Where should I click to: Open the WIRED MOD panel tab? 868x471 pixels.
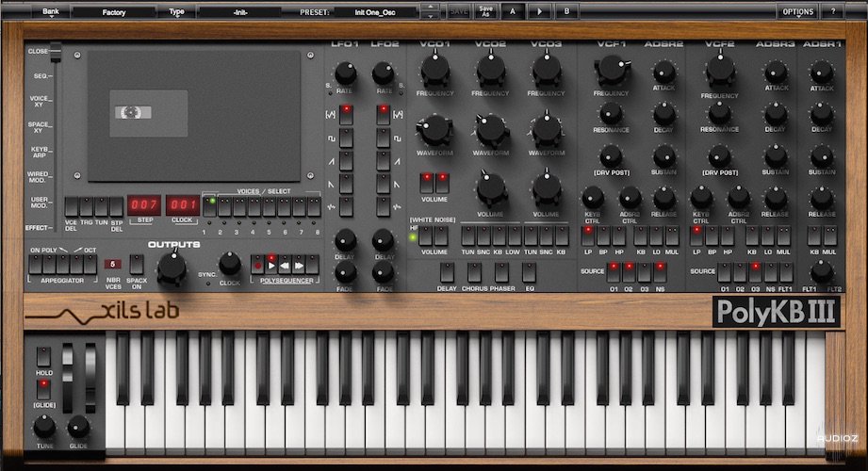point(39,177)
